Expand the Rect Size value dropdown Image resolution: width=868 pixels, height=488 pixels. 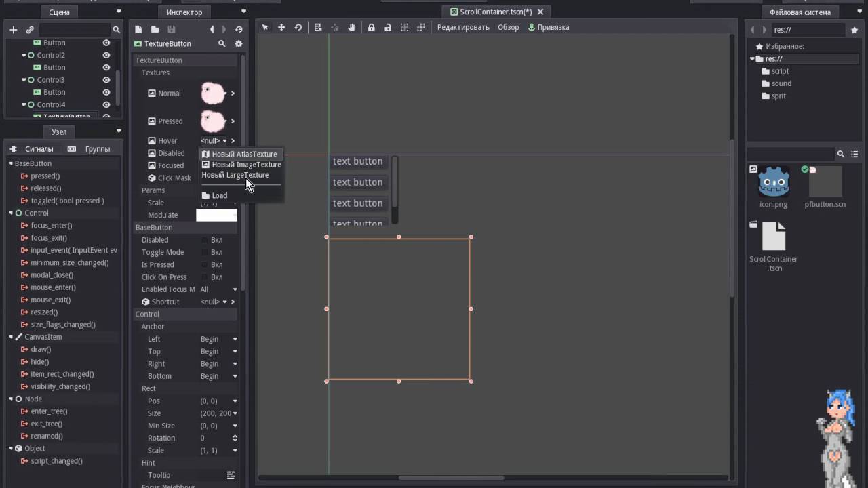(x=235, y=413)
